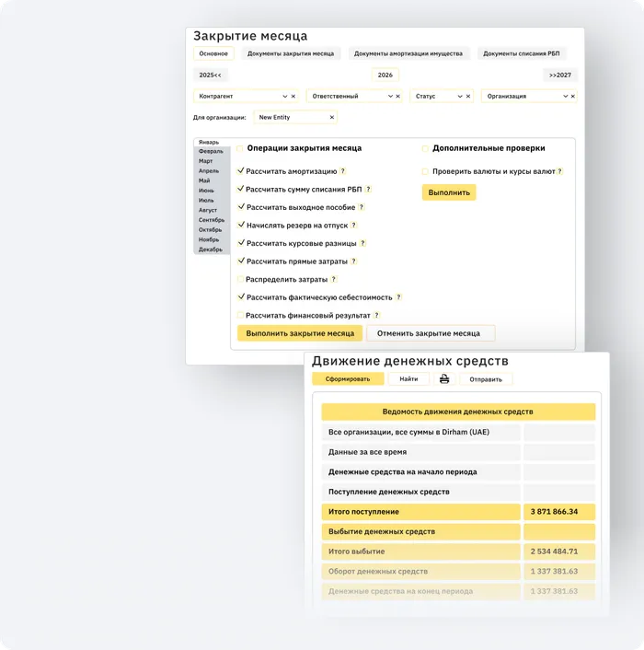
Task: Open help icon next to Рассчитать амортизацию
Action: coord(343,171)
